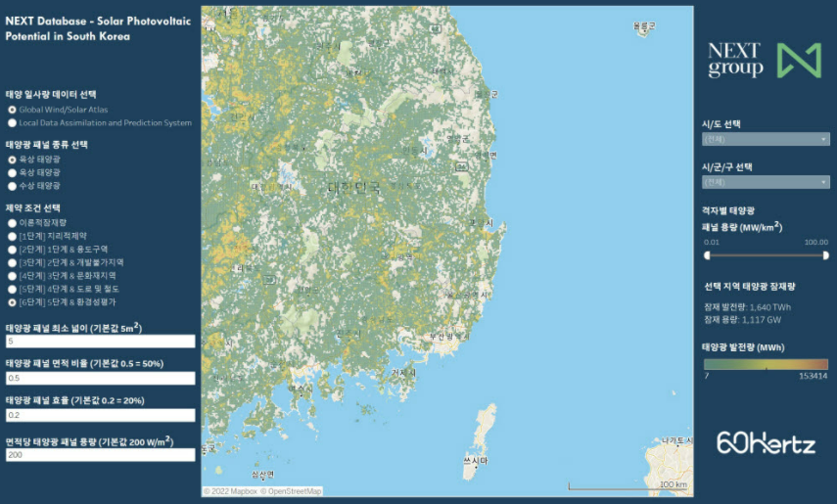Select [1단계] 지리적제약 constraint
Image resolution: width=837 pixels, height=504 pixels.
pos(12,236)
